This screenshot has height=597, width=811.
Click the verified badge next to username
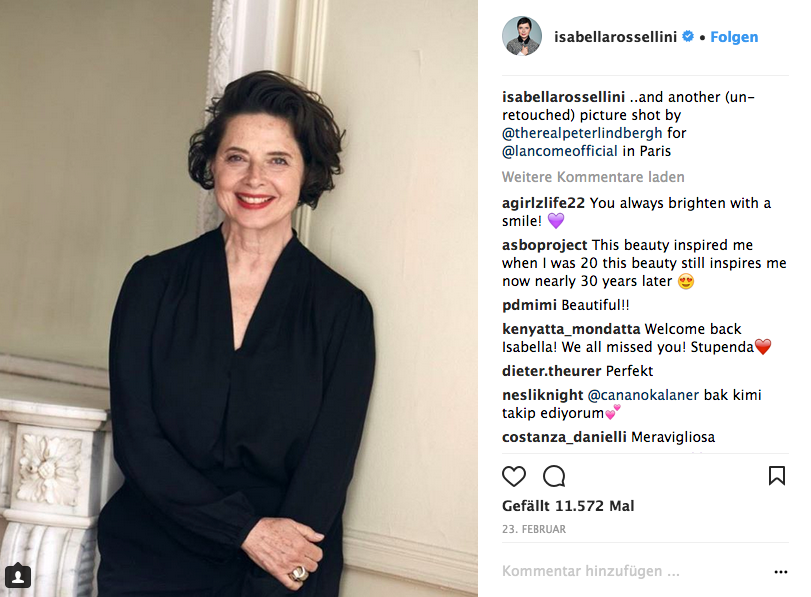(x=688, y=36)
